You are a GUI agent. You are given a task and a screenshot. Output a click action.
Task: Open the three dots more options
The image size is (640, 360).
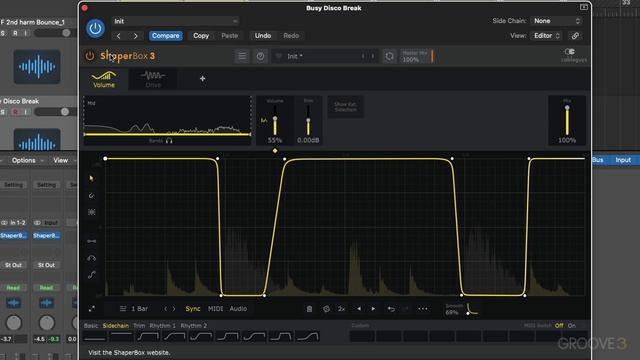tap(423, 309)
